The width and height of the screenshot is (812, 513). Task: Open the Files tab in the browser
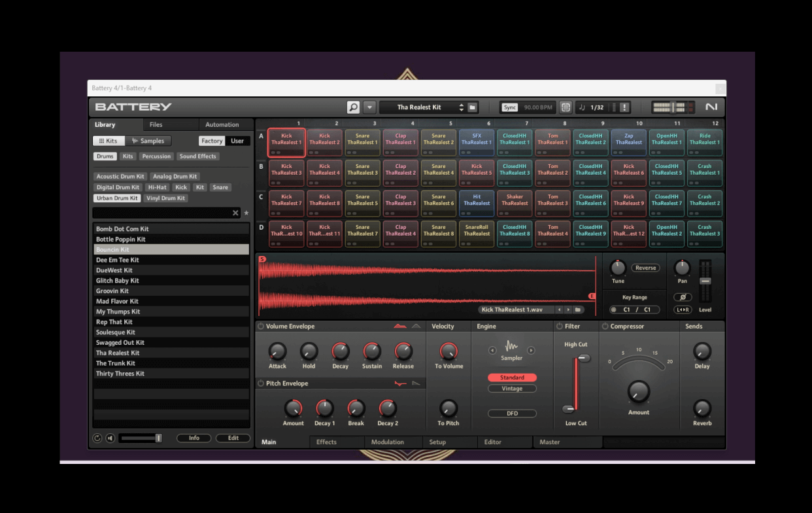[x=156, y=125]
